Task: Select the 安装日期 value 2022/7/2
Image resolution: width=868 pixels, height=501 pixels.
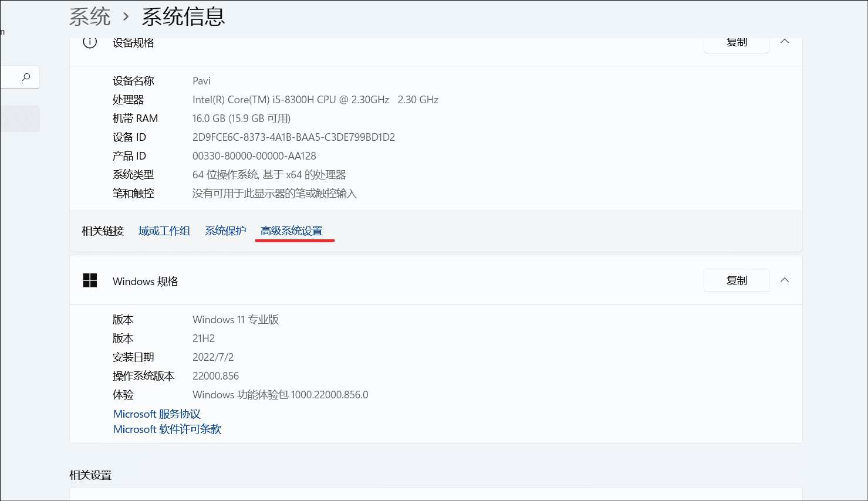Action: [x=213, y=357]
